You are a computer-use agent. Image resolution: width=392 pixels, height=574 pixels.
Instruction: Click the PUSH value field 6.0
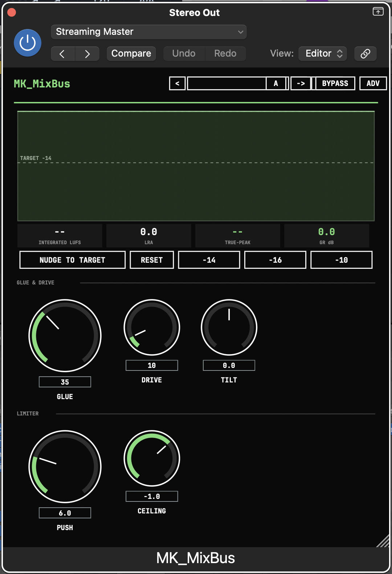click(65, 513)
